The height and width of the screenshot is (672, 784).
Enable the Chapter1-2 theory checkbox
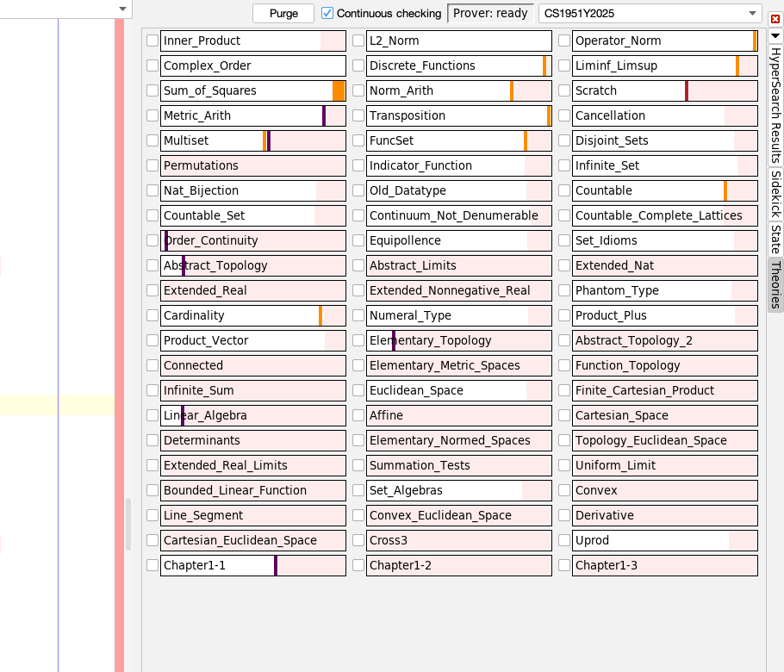point(358,565)
